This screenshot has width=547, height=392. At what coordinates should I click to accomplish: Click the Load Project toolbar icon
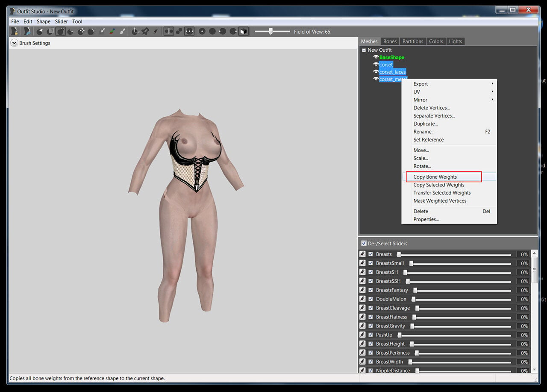pos(27,31)
